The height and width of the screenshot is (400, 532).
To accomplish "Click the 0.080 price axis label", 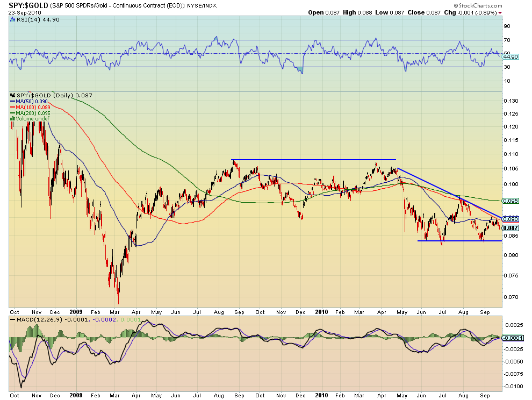I will [511, 255].
